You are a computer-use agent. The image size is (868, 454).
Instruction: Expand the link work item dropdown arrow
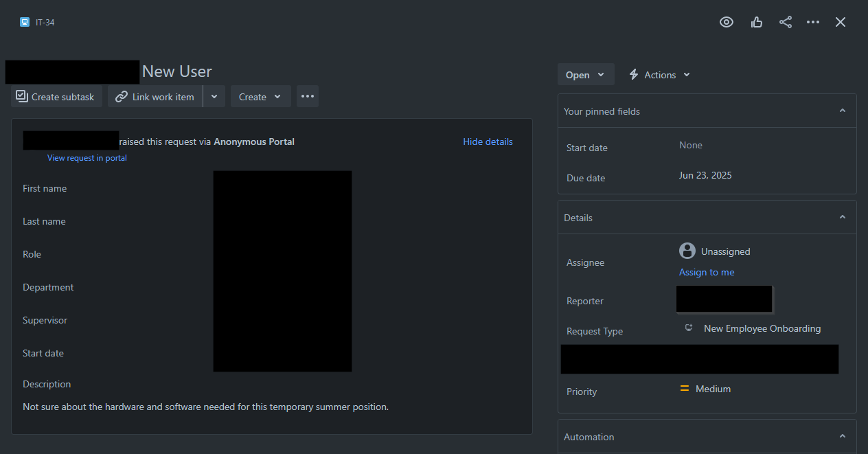[x=214, y=97]
